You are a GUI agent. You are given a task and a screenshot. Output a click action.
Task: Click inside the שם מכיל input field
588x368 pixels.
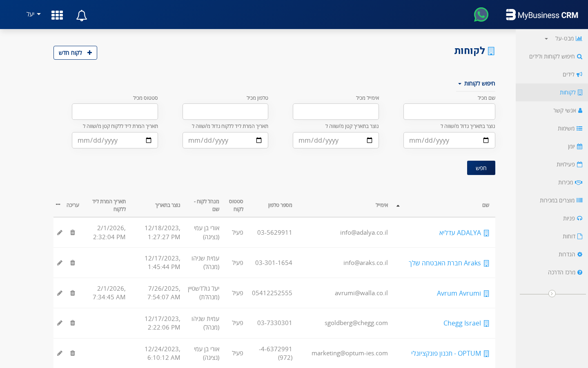coord(449,111)
